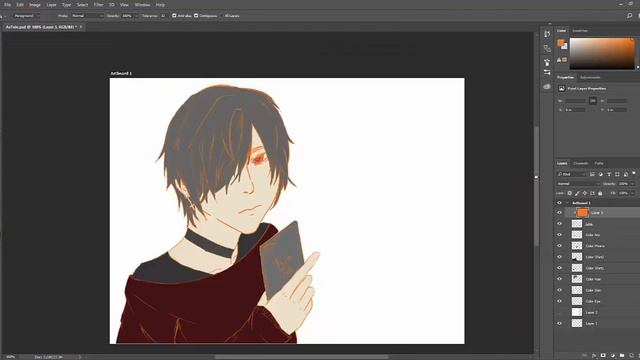Open the layer filter Kind dropdown

click(572, 174)
